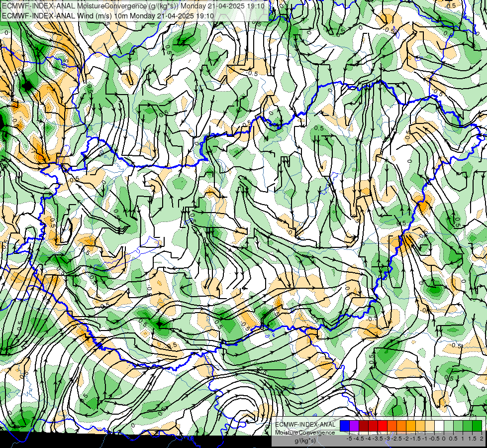Click the 2 legend tick label
487x448 pixels.
click(x=482, y=439)
